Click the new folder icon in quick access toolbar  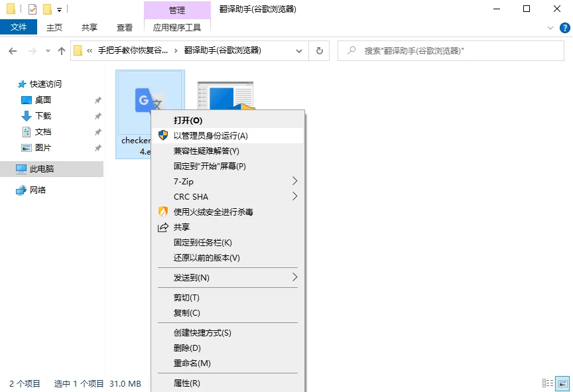pyautogui.click(x=48, y=9)
